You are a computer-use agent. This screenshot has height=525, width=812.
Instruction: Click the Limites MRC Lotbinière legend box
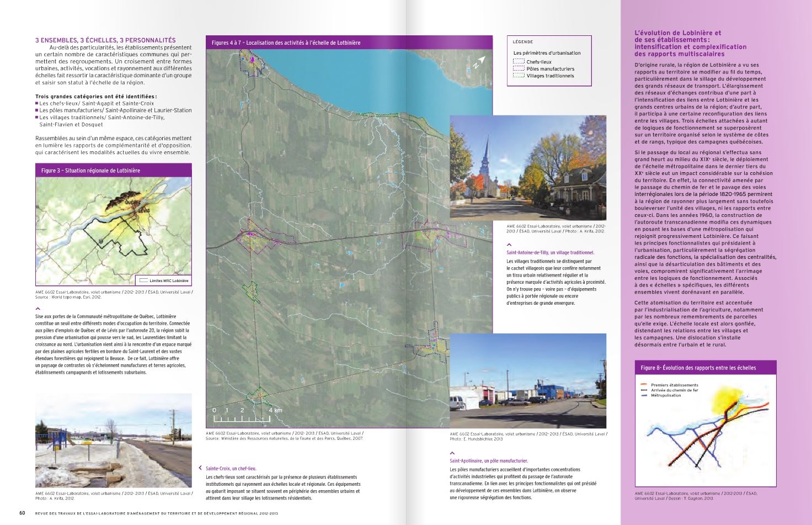point(143,280)
